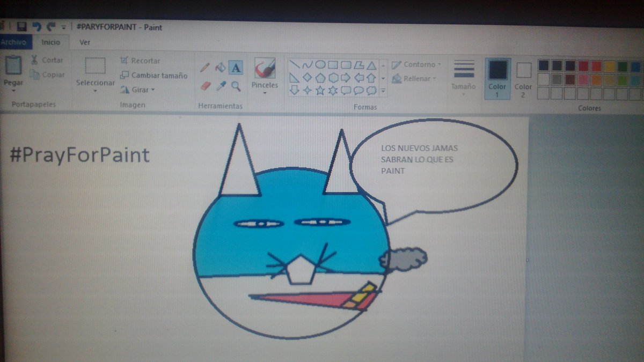Undo the last action

36,26
